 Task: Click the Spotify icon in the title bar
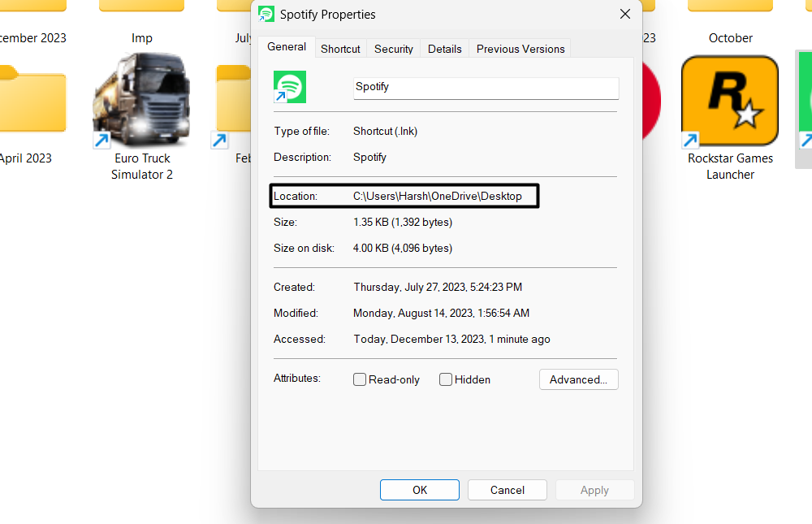(x=266, y=15)
